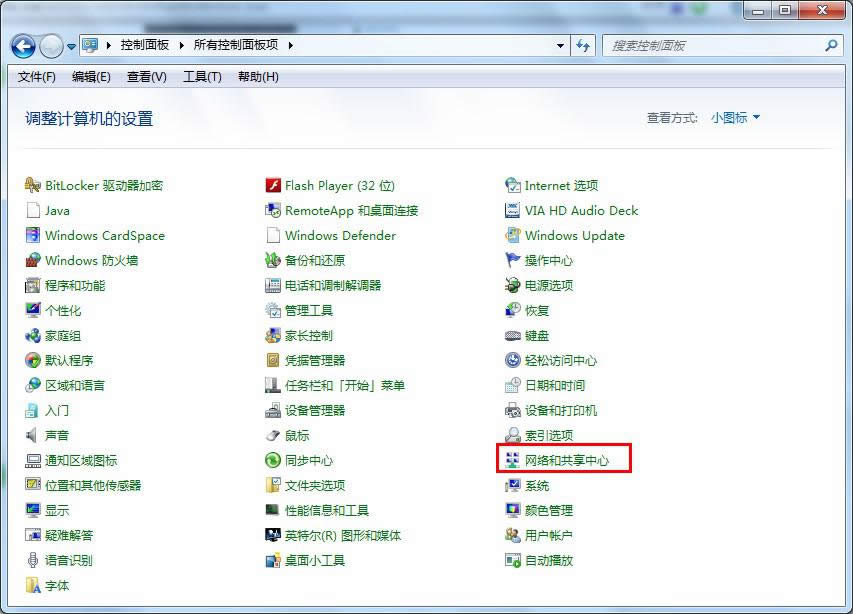
Task: Click inside the 搜索控制面板 search field
Action: click(700, 45)
